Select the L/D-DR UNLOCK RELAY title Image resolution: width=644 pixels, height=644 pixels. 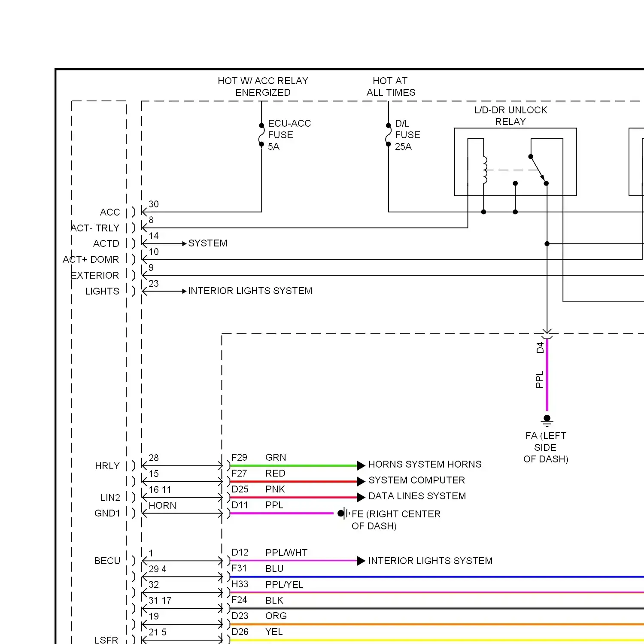[x=510, y=116]
